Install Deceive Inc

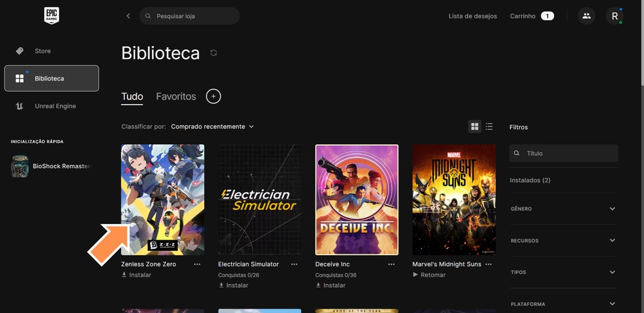[x=330, y=285]
